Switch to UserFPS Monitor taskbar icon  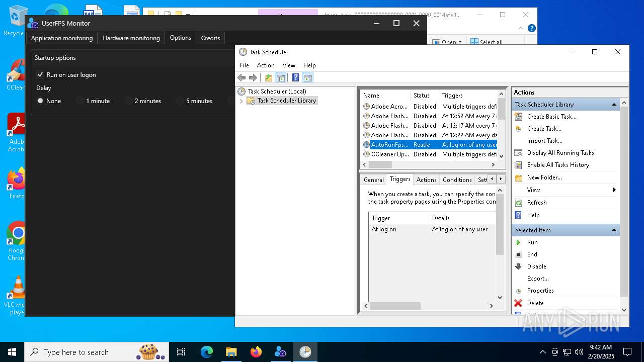pyautogui.click(x=281, y=352)
